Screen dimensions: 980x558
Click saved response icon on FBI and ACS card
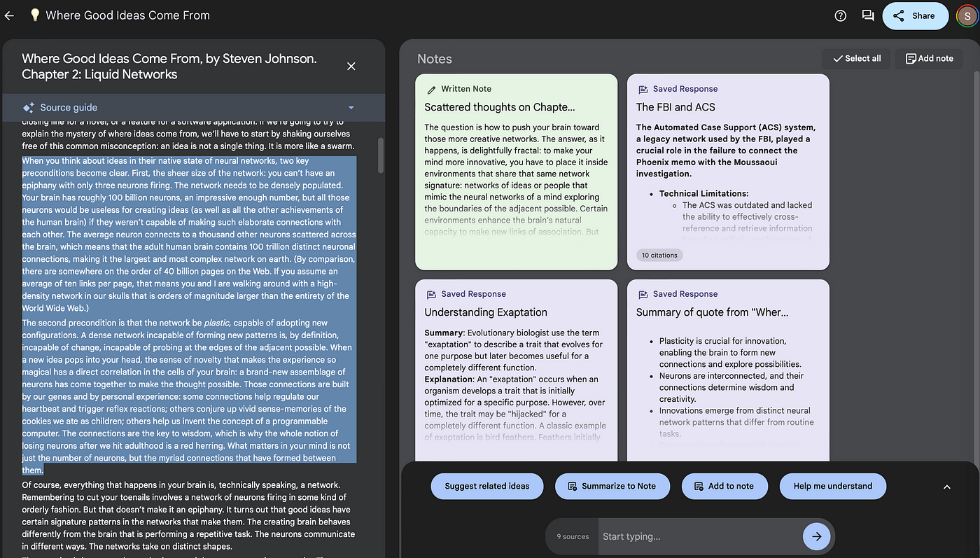643,89
